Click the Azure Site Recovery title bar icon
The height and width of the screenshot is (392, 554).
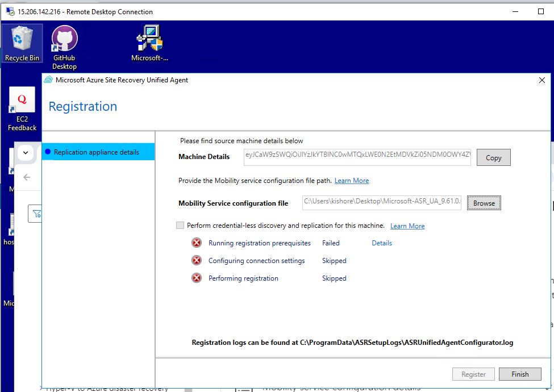(x=48, y=80)
